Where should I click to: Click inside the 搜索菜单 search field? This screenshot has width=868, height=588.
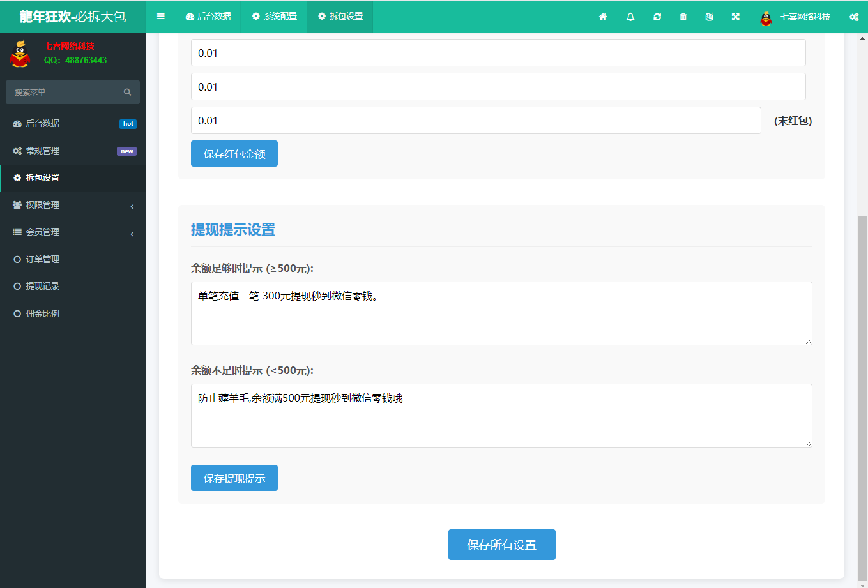[x=64, y=92]
